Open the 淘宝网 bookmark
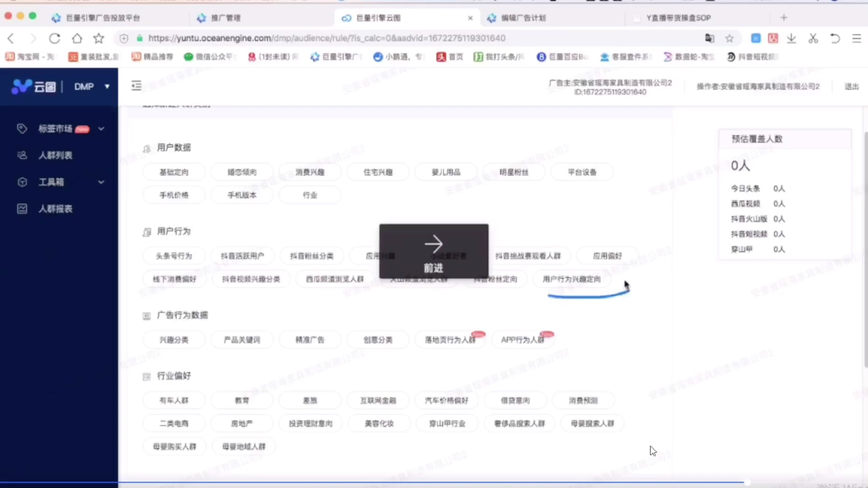Image resolution: width=868 pixels, height=488 pixels. (31, 56)
